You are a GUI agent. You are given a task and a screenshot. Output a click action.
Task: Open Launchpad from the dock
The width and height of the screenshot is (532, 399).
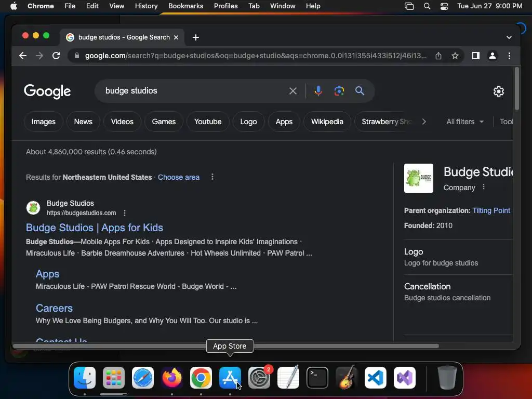pos(114,378)
